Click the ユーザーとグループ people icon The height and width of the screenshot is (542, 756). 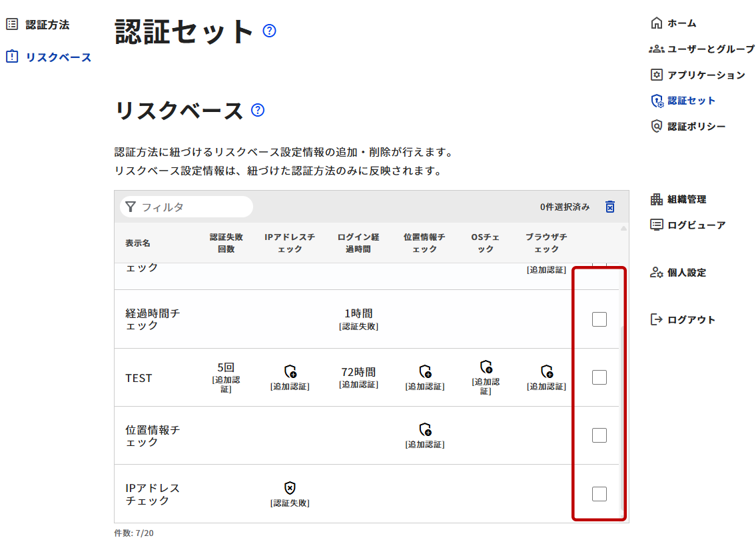coord(657,49)
